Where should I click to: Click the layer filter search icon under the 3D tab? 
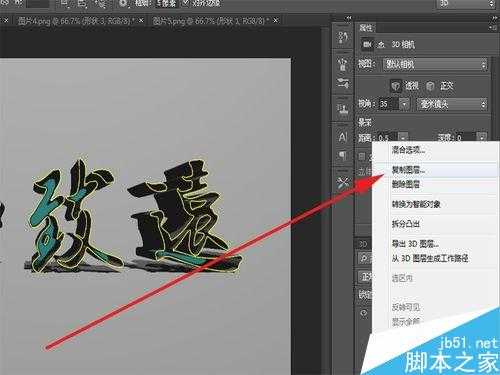point(364,258)
